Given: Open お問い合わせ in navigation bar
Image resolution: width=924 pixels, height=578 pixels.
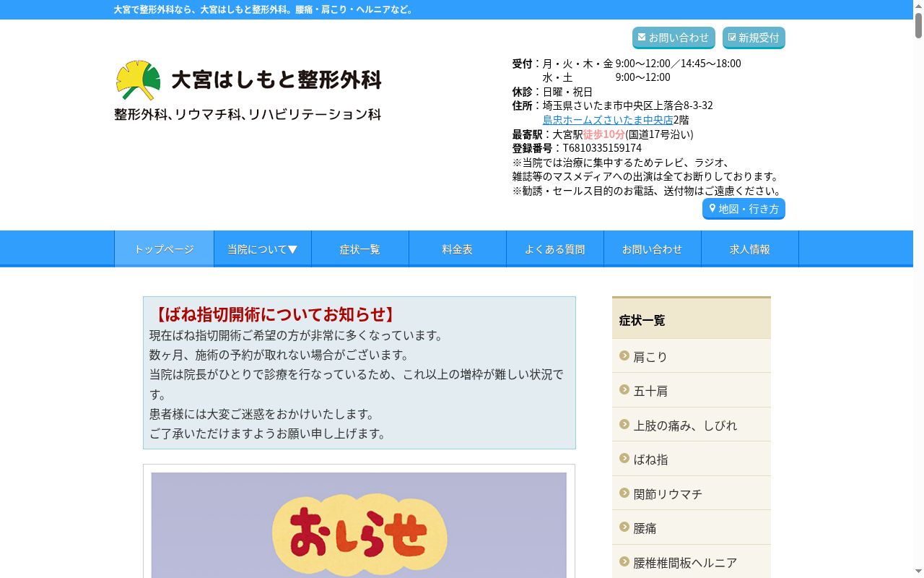Looking at the screenshot, I should [x=653, y=249].
